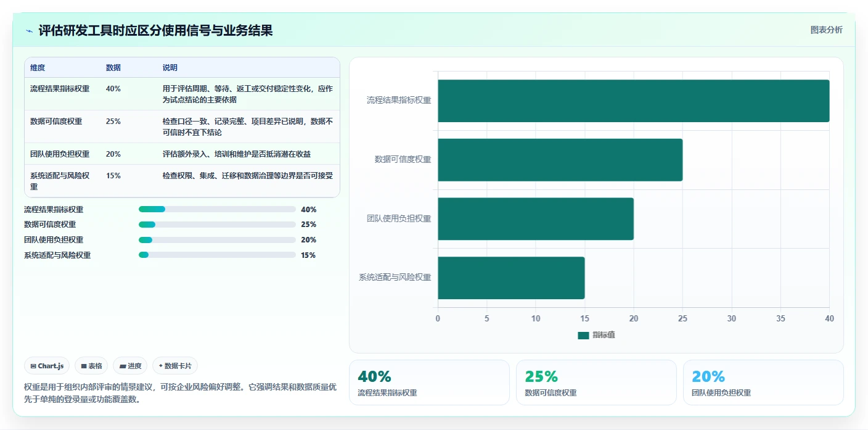
Task: Click the 数据可信度权重 bar in the chart
Action: click(x=560, y=160)
